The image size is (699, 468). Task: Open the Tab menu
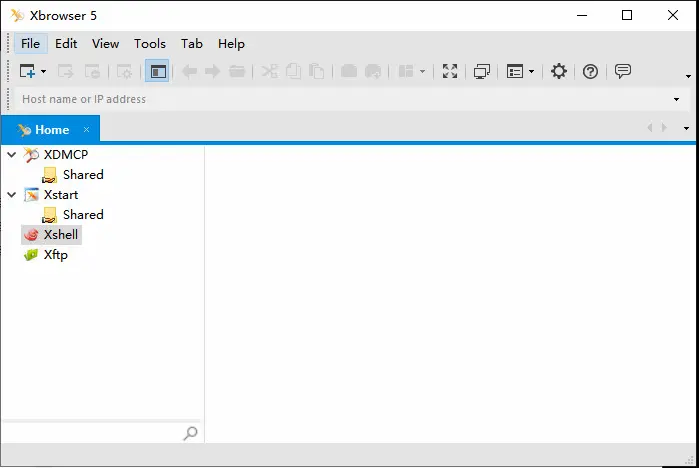[x=192, y=44]
